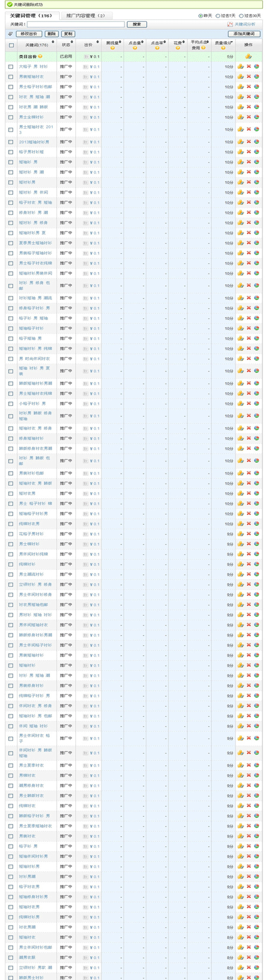This screenshot has height=980, width=267.
Task: Click the 添加关键词 button
Action: tap(244, 34)
